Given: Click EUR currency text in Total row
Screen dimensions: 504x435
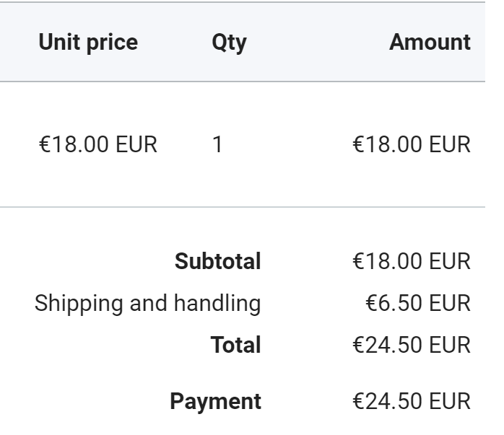Looking at the screenshot, I should point(450,345).
